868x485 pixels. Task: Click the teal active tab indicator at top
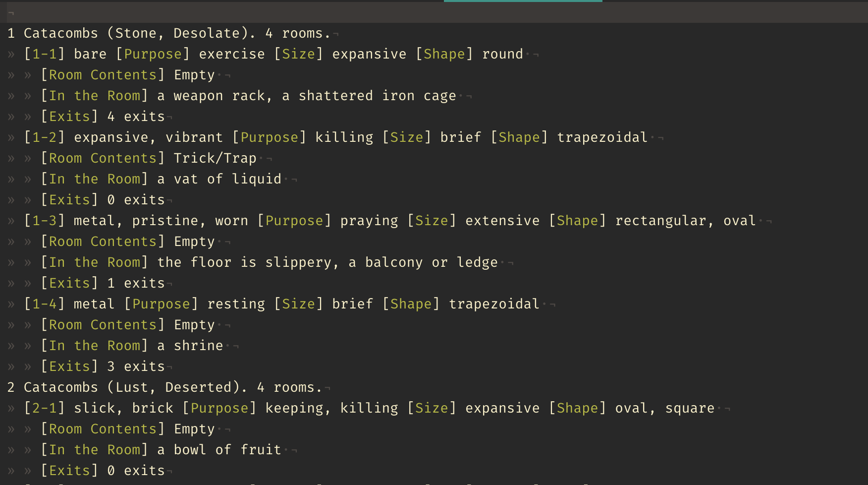click(x=523, y=1)
